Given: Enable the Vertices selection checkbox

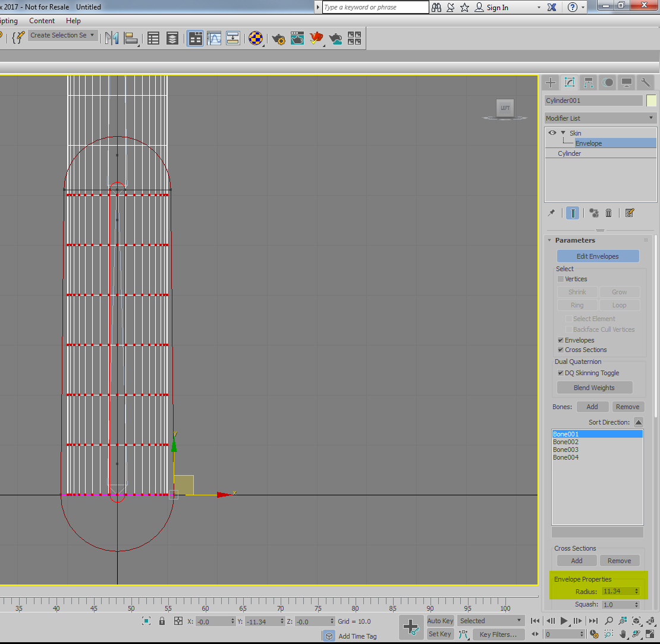Looking at the screenshot, I should click(560, 278).
